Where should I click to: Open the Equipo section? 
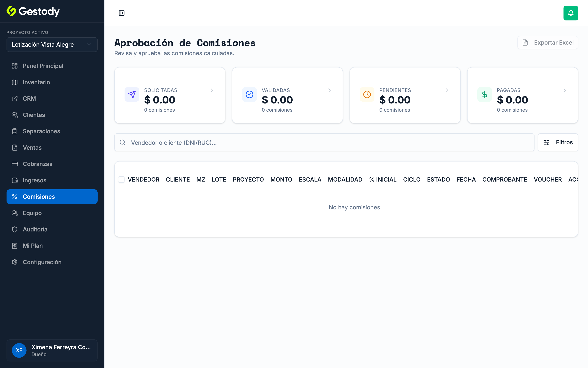(x=52, y=213)
